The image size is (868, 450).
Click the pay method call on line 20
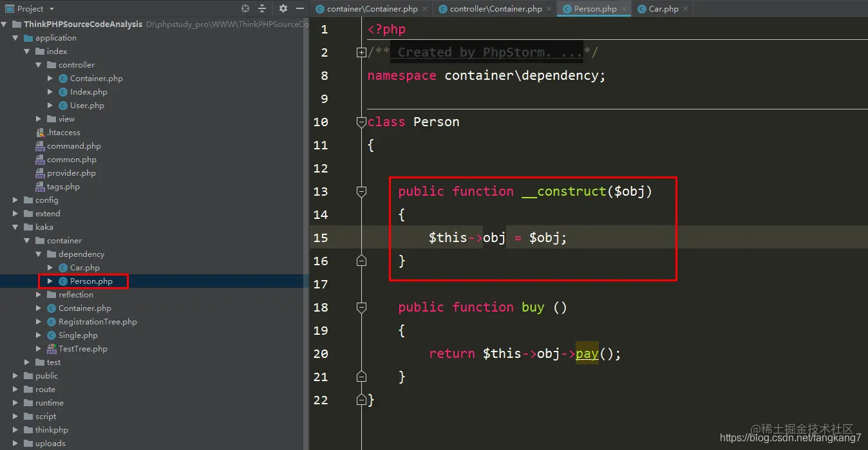[x=587, y=353]
